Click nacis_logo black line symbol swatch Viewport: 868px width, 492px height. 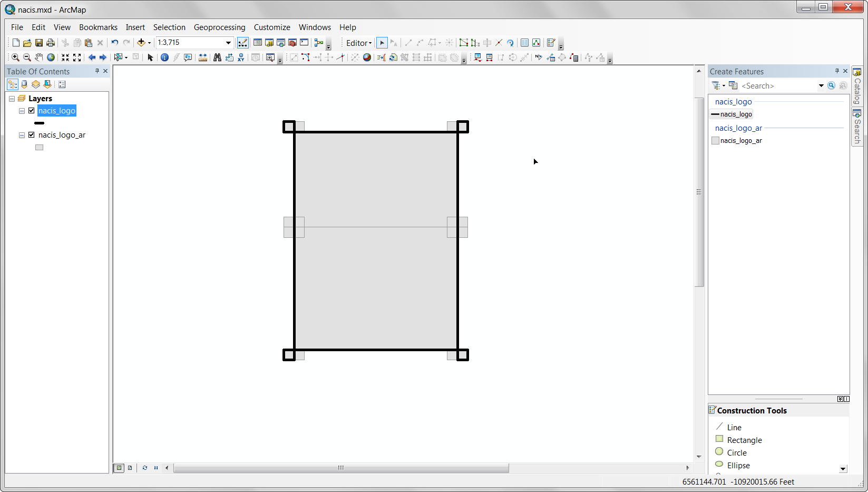pos(40,123)
